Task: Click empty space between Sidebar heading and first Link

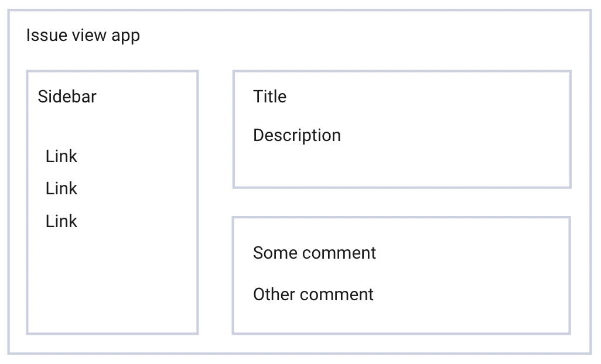Action: tap(111, 126)
